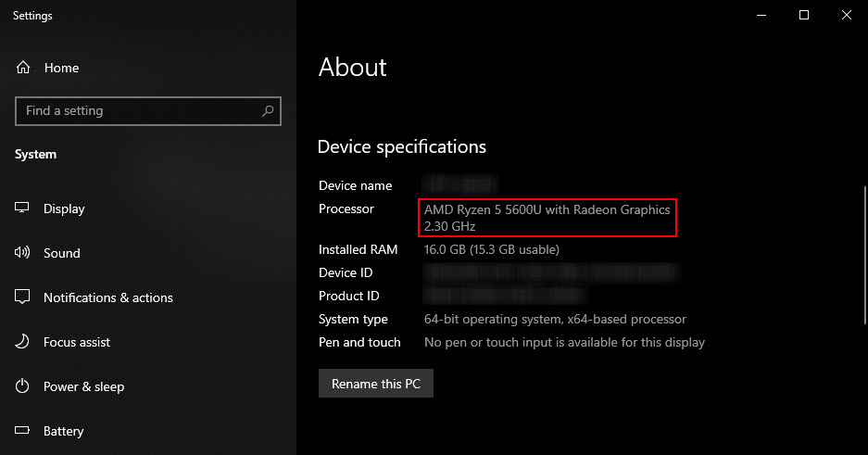Open the Display settings page
The image size is (868, 455).
[x=64, y=209]
